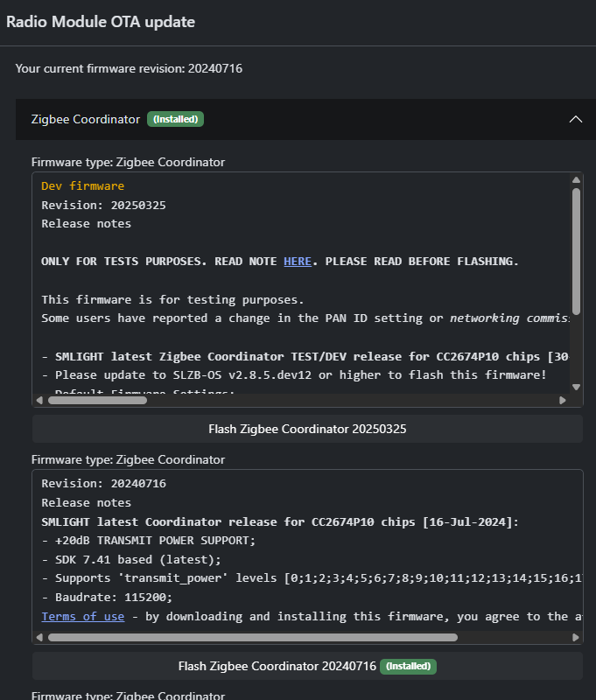
Task: Click the 'Baudrate: 115200' line
Action: pos(107,598)
